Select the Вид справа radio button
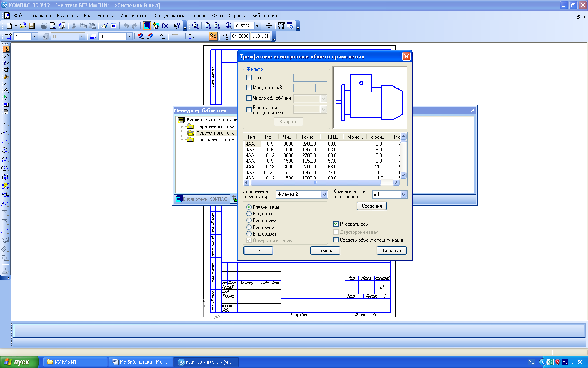 click(x=249, y=220)
